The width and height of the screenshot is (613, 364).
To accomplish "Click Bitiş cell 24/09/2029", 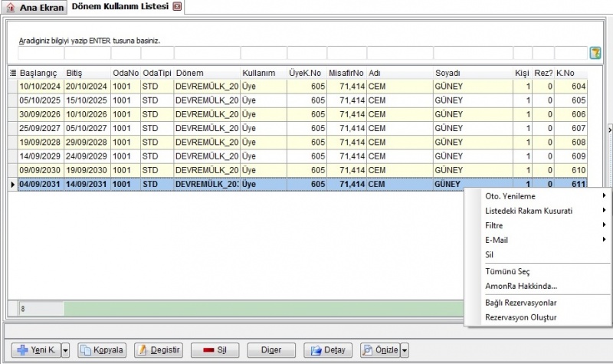I will (87, 156).
